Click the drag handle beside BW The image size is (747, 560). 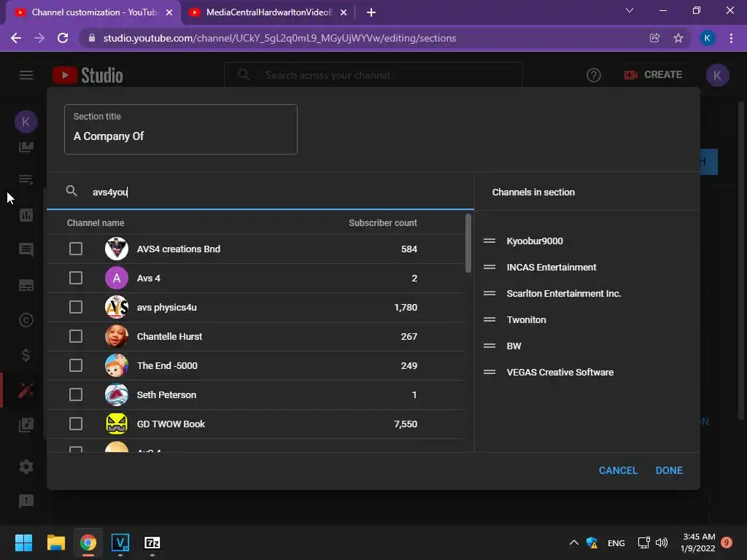coord(489,346)
